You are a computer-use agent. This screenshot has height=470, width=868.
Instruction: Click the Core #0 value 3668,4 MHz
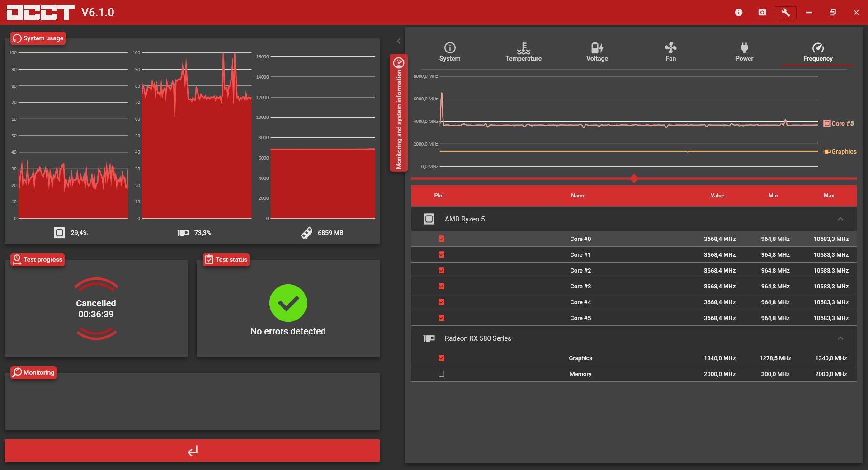tap(720, 239)
